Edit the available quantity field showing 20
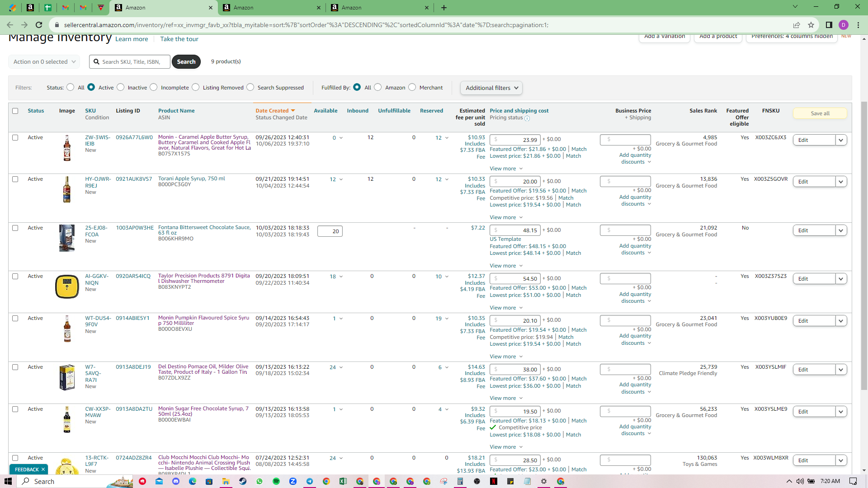This screenshot has width=868, height=488. coord(330,231)
